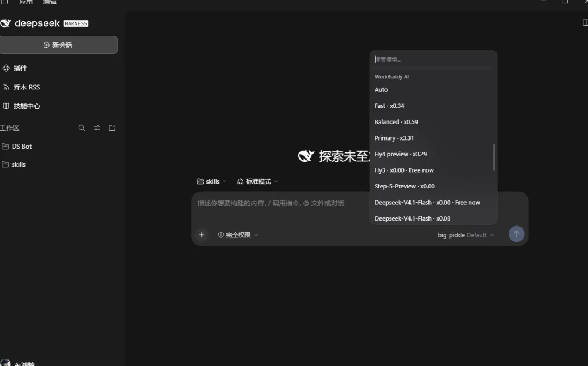
Task: Choose Deepseek-V4.1-Flash x0.00 Free now
Action: pos(433,203)
